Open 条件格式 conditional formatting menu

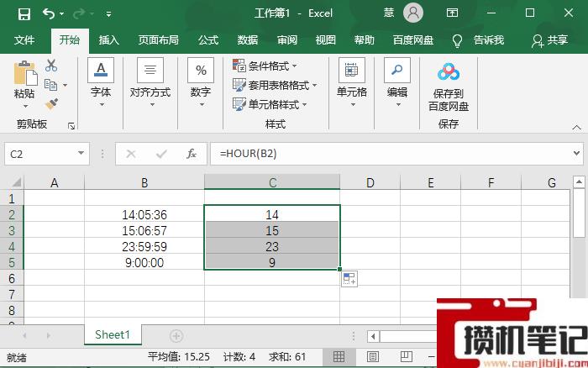pyautogui.click(x=265, y=66)
